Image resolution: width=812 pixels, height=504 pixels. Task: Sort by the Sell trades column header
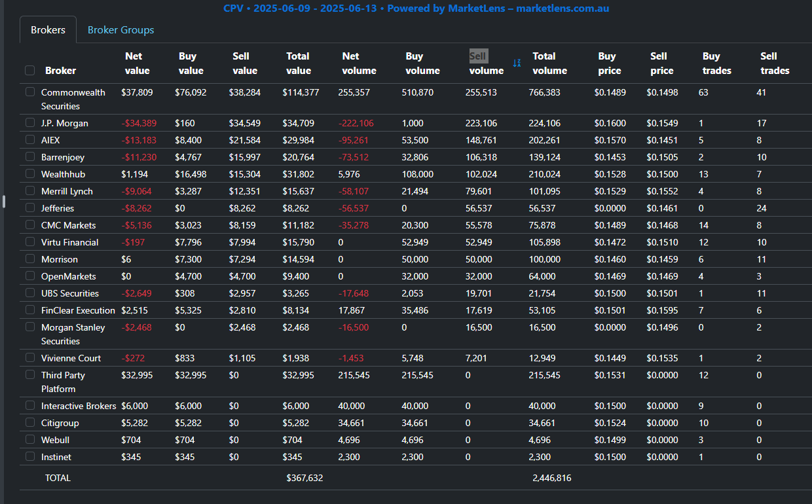pos(775,63)
